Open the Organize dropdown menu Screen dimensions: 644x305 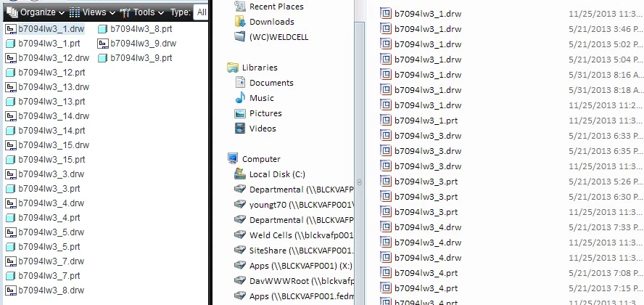tap(36, 12)
